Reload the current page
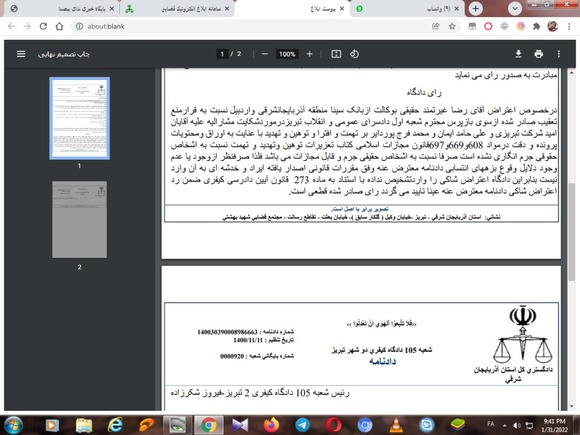580x435 pixels. (43, 26)
